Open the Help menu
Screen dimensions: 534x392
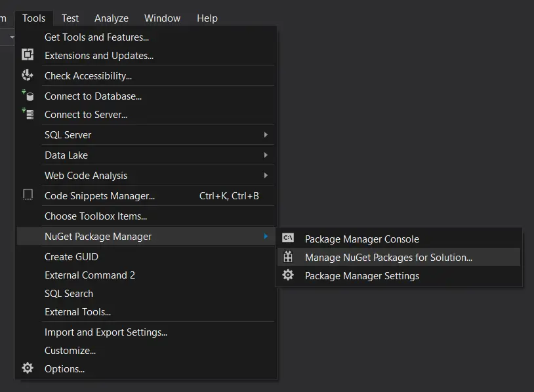click(x=207, y=18)
